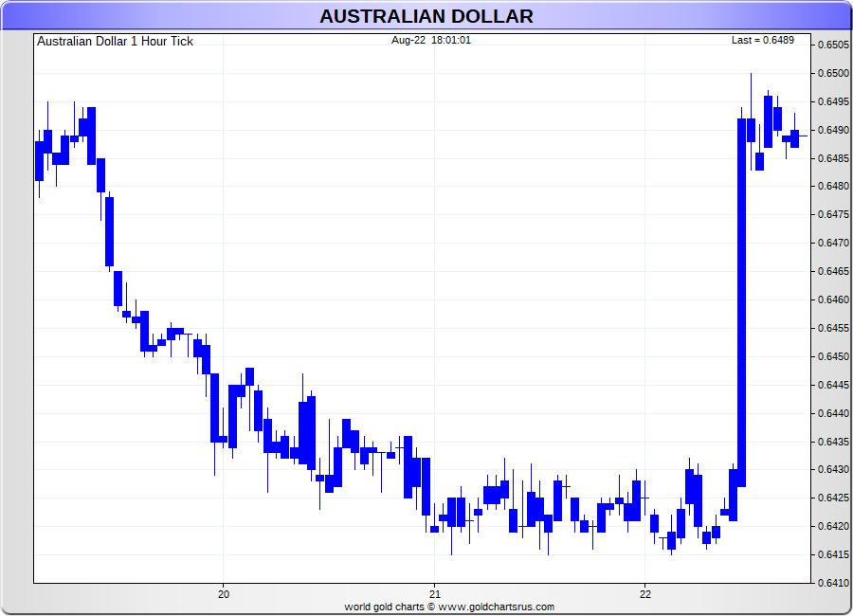Click the date label 21 on x-axis
853x616 pixels.
coord(434,594)
